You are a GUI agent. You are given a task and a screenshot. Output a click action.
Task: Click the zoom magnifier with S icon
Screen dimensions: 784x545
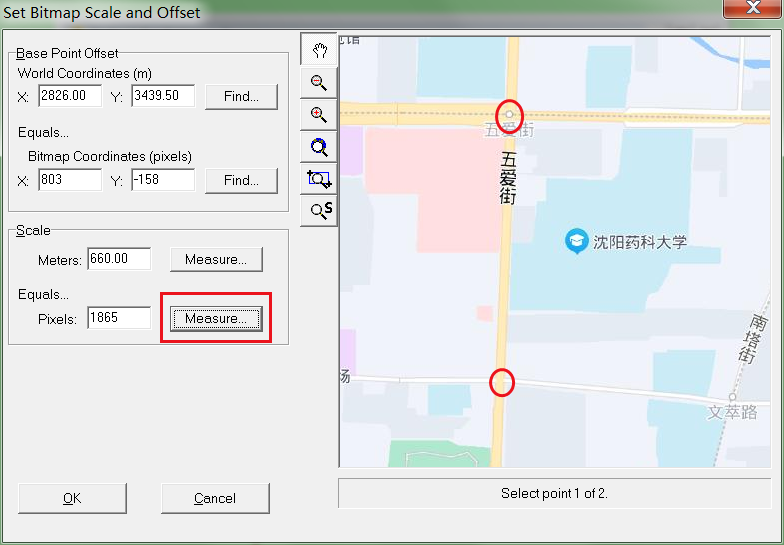pos(320,210)
